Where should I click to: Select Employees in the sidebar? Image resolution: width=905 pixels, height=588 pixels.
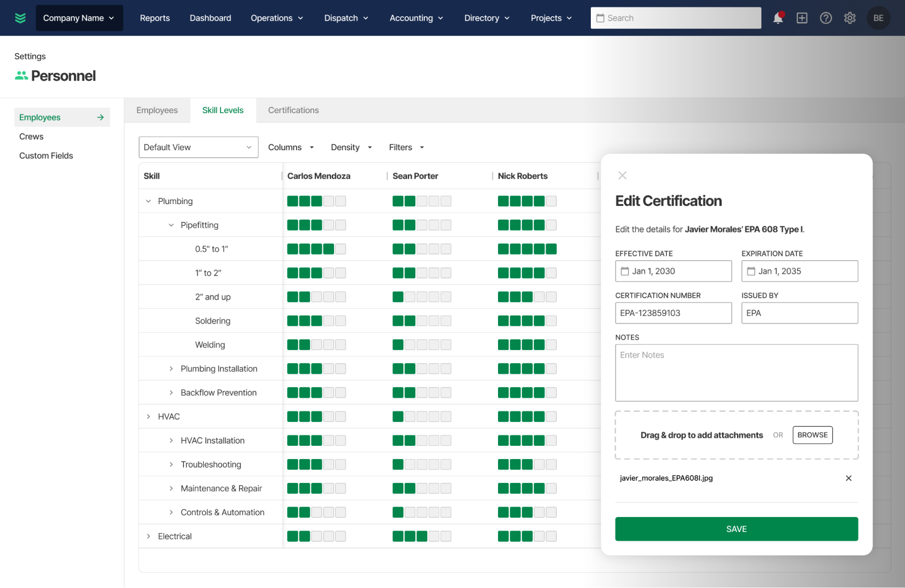[x=62, y=117]
